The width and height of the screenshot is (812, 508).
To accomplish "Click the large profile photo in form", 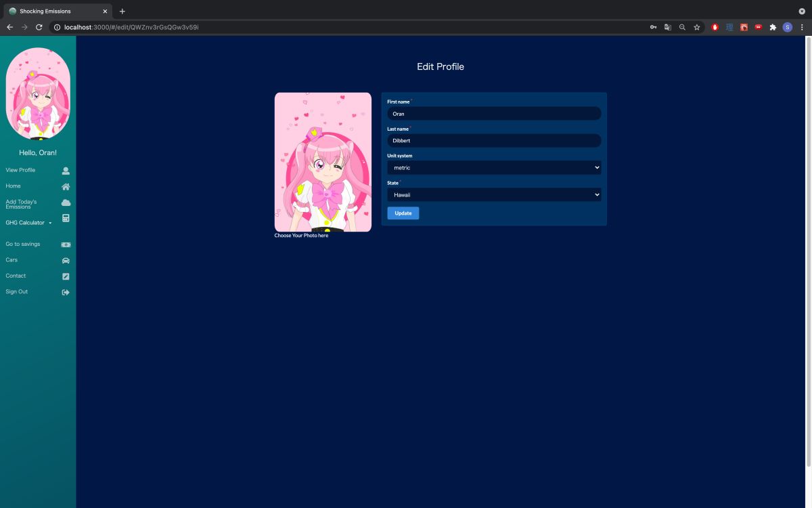I will pos(323,162).
